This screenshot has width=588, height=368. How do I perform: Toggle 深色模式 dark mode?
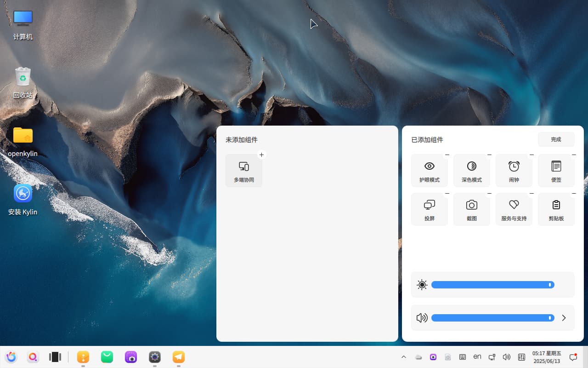[x=471, y=170]
